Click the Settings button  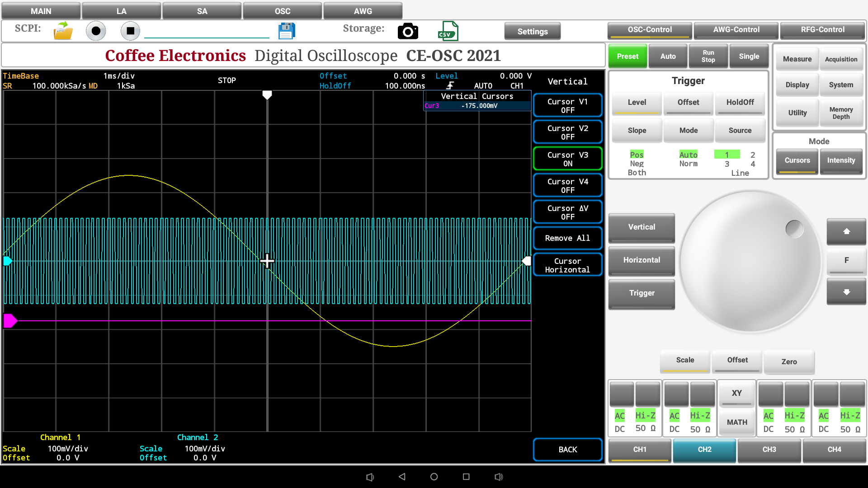[532, 31]
